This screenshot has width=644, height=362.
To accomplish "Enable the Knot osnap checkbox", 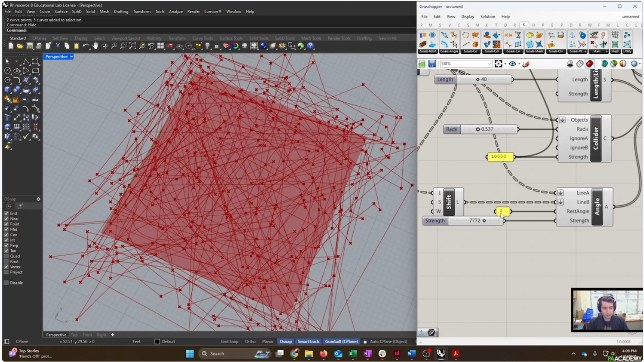I will tap(6, 261).
